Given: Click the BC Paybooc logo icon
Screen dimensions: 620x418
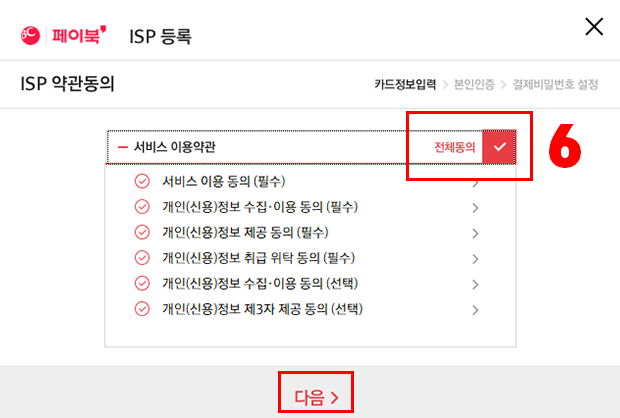Looking at the screenshot, I should [x=30, y=36].
